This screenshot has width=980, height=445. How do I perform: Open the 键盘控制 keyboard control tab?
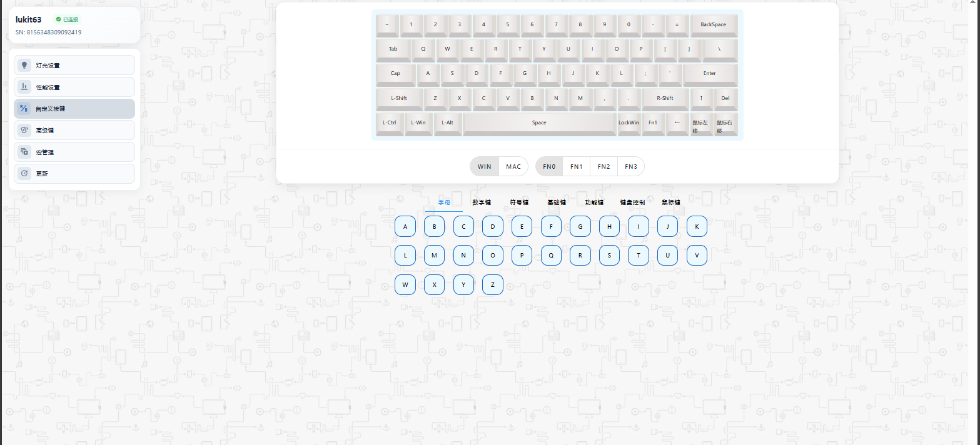coord(632,202)
